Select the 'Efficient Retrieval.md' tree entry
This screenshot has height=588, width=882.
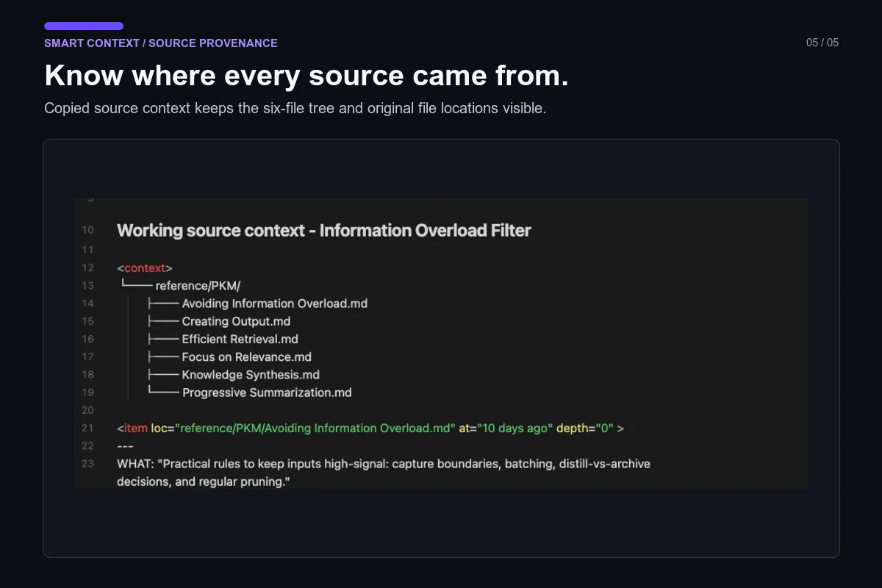click(x=240, y=339)
